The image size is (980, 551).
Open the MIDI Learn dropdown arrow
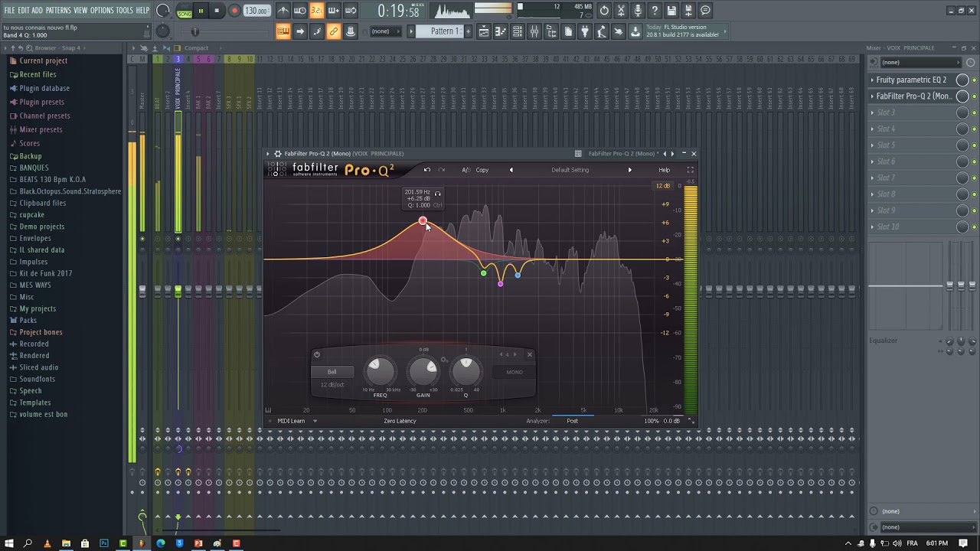click(315, 421)
